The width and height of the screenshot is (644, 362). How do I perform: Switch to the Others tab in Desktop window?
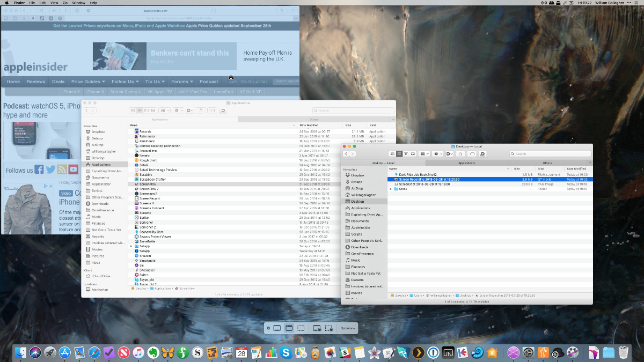point(547,162)
